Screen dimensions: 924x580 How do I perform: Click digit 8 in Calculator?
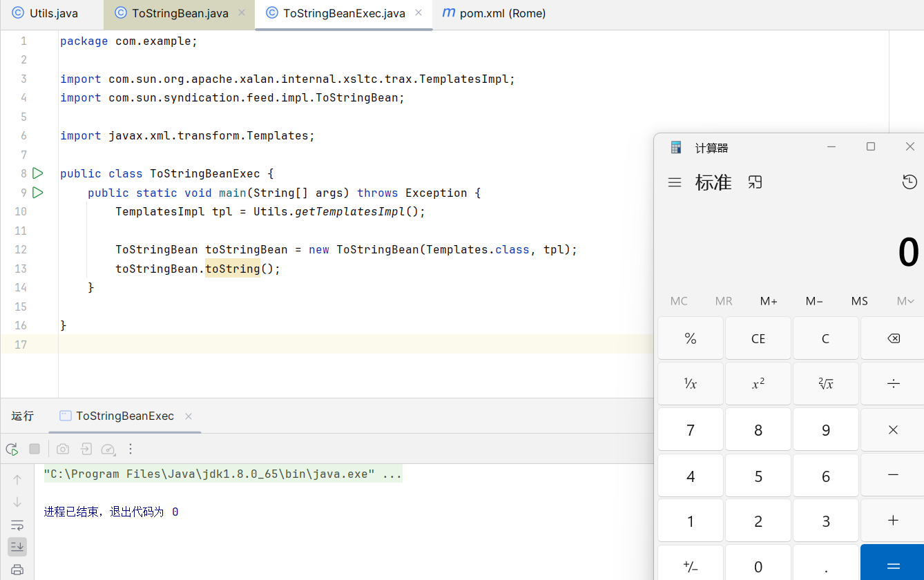click(x=758, y=430)
